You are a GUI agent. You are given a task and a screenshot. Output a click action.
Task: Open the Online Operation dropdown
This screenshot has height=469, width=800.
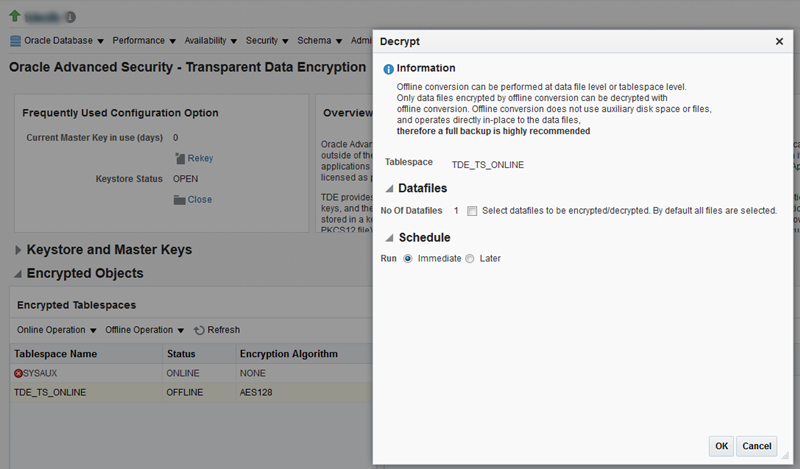coord(57,330)
